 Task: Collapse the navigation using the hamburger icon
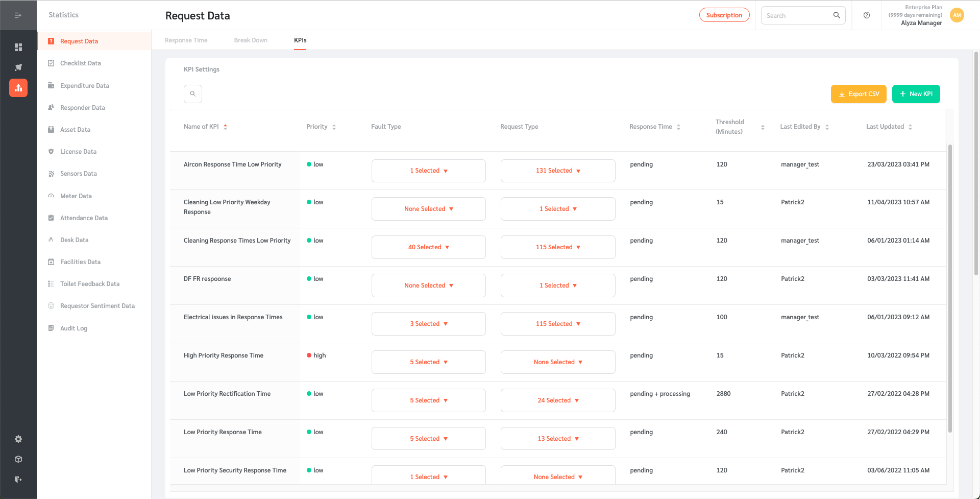18,15
